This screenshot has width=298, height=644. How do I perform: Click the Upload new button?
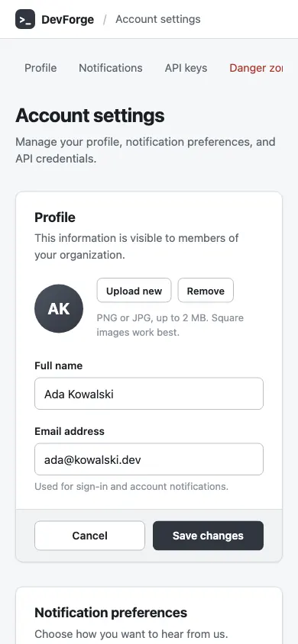pyautogui.click(x=134, y=291)
